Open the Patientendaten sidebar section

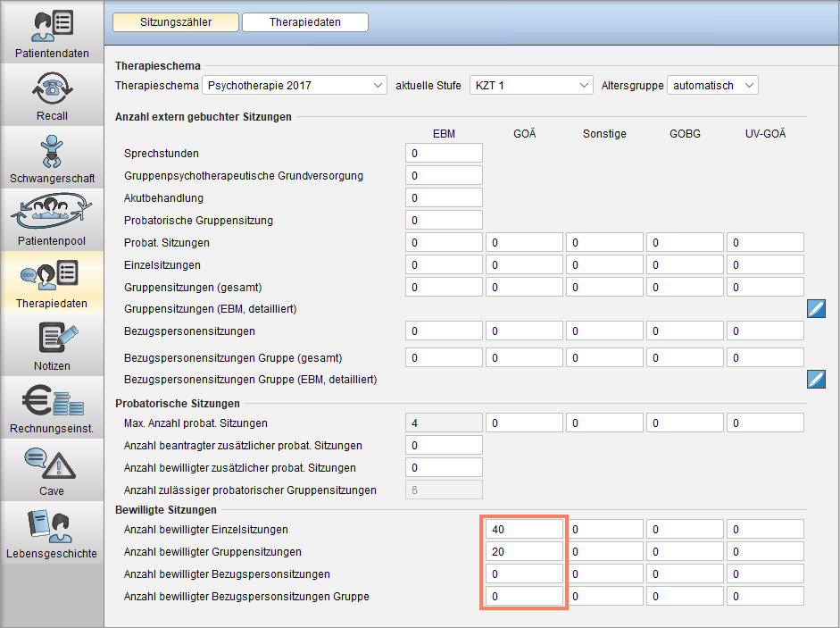[x=52, y=32]
